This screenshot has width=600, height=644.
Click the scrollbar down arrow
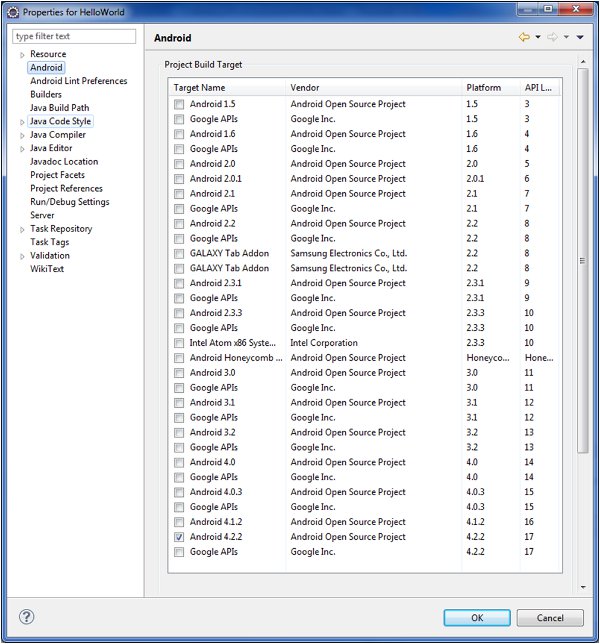[x=583, y=587]
